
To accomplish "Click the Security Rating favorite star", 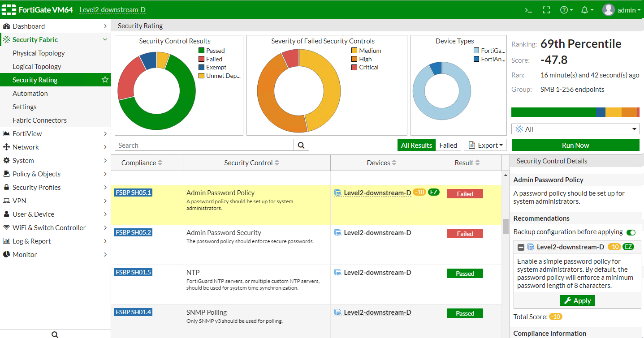I will point(105,80).
